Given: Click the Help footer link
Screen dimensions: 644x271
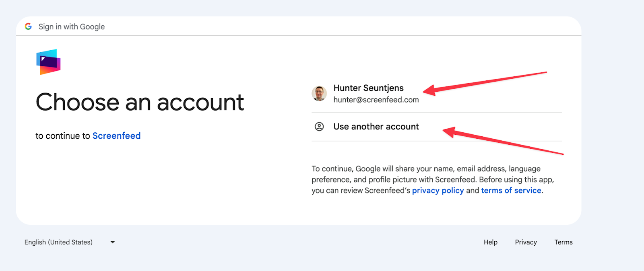Looking at the screenshot, I should [x=491, y=242].
